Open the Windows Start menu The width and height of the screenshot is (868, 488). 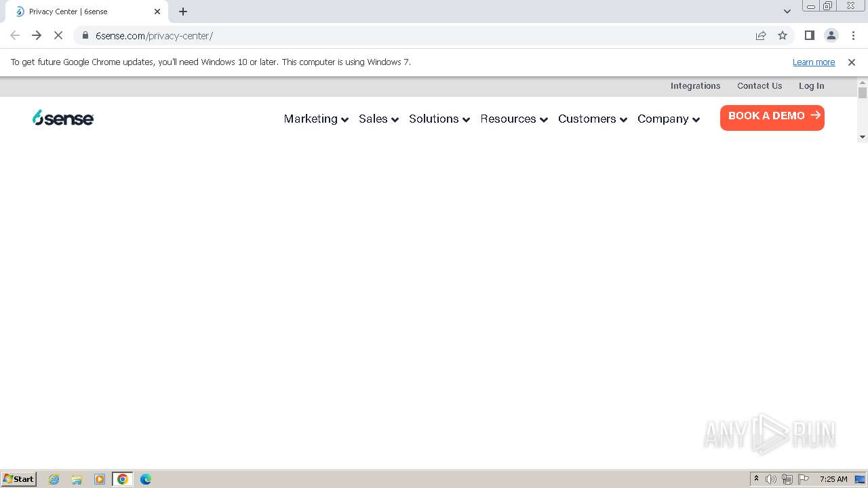click(x=19, y=479)
